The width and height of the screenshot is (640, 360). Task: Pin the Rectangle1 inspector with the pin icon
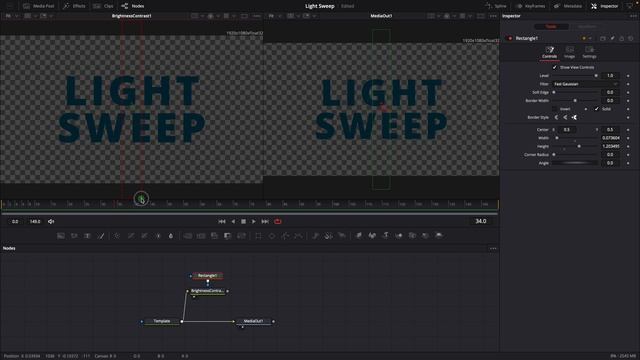pyautogui.click(x=612, y=38)
